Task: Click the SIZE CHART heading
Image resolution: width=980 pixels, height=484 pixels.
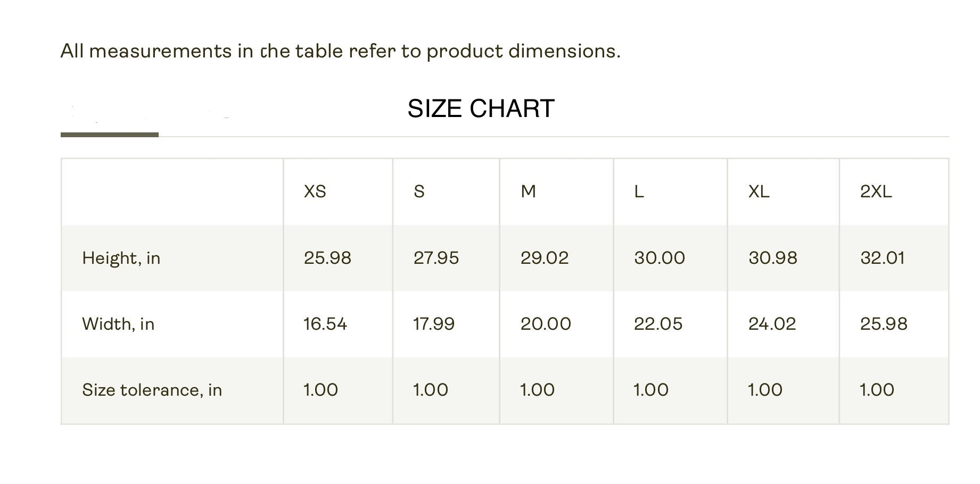Action: (x=481, y=109)
